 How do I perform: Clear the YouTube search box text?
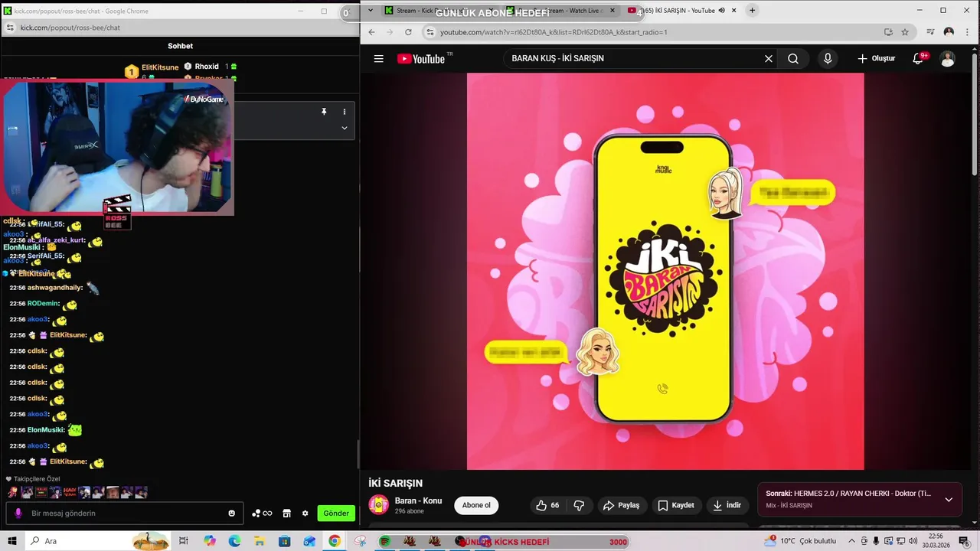768,59
